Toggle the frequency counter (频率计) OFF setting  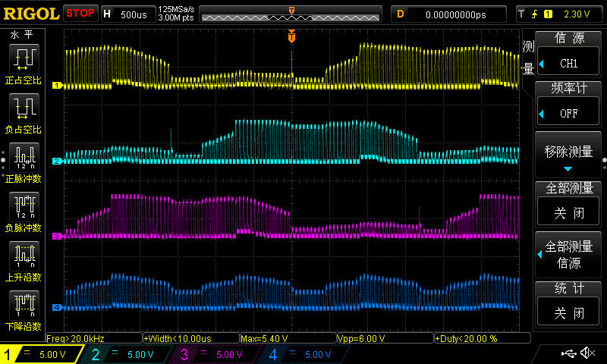[x=569, y=113]
